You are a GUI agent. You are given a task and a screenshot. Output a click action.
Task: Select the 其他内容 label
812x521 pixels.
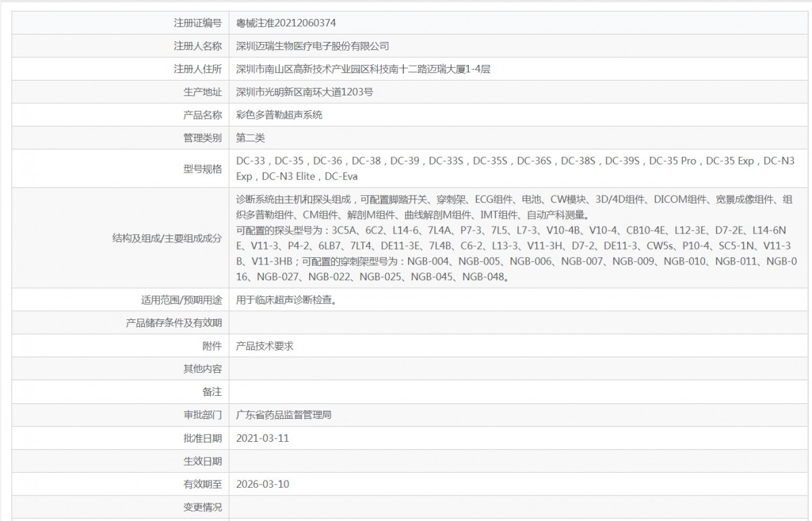tap(202, 369)
